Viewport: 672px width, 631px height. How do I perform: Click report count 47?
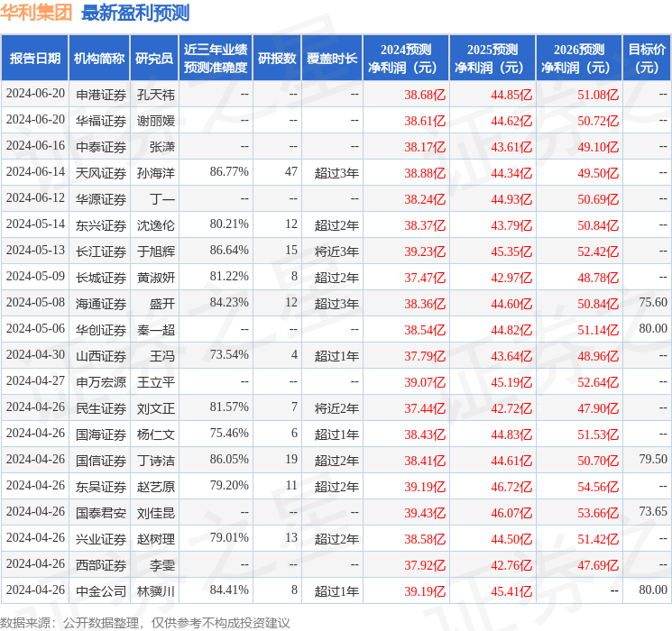291,172
